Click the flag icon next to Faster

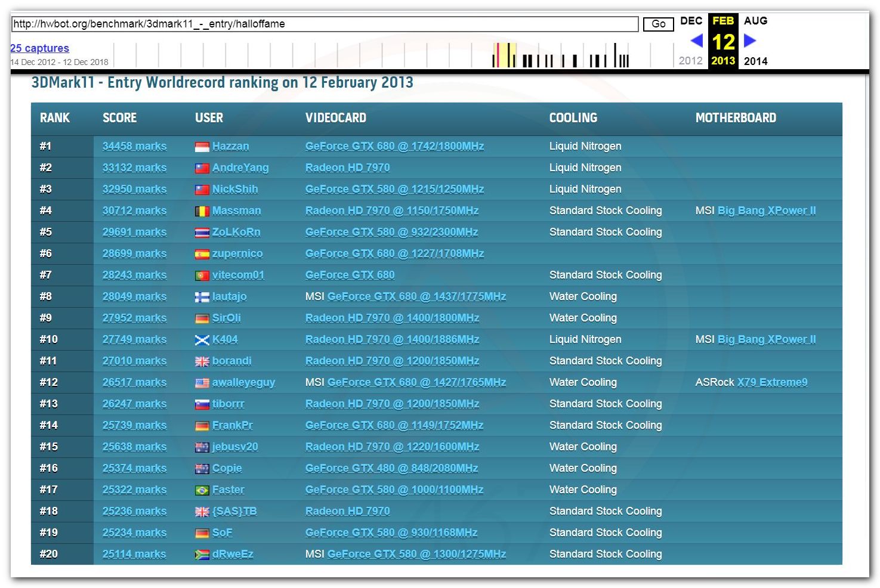[202, 490]
